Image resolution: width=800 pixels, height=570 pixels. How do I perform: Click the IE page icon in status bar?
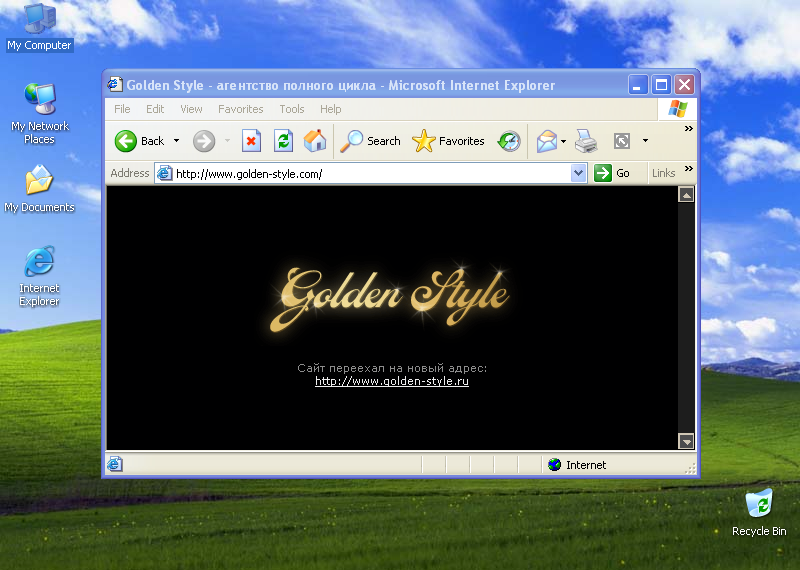coord(115,464)
